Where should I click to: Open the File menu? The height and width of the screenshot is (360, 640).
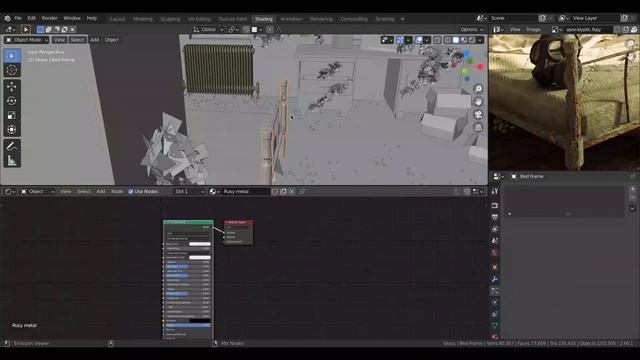pos(18,18)
